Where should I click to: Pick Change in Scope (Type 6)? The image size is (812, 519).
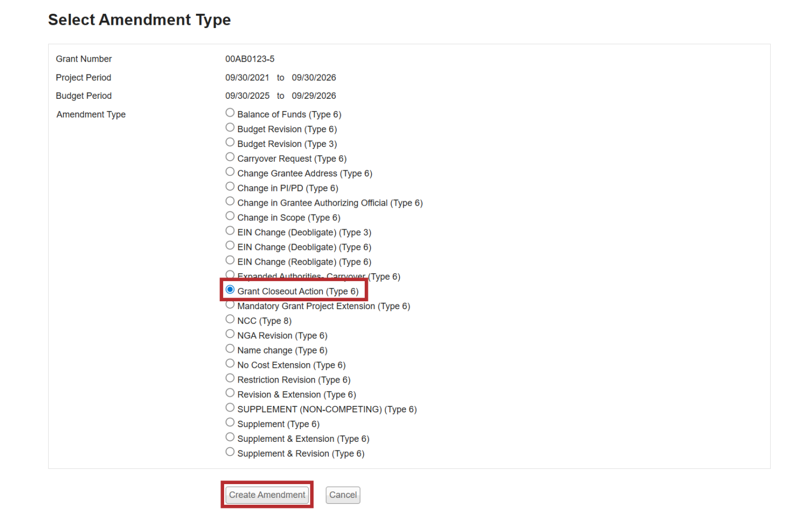pyautogui.click(x=230, y=217)
